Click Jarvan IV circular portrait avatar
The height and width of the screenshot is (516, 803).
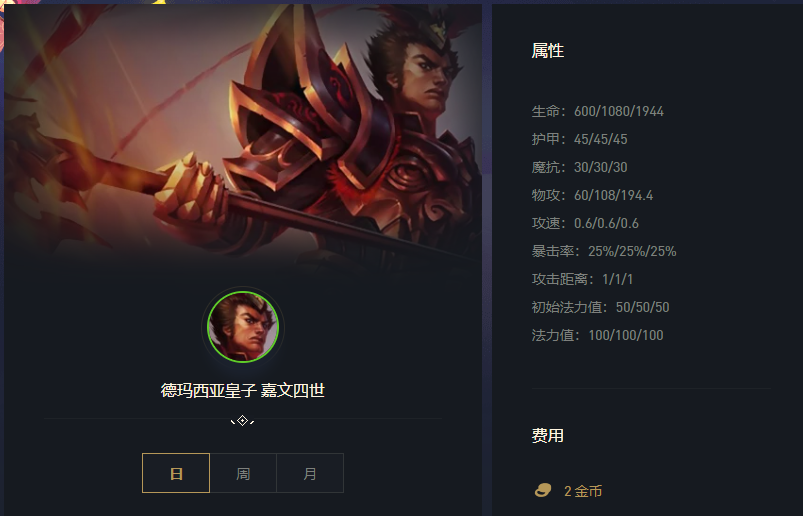(243, 327)
